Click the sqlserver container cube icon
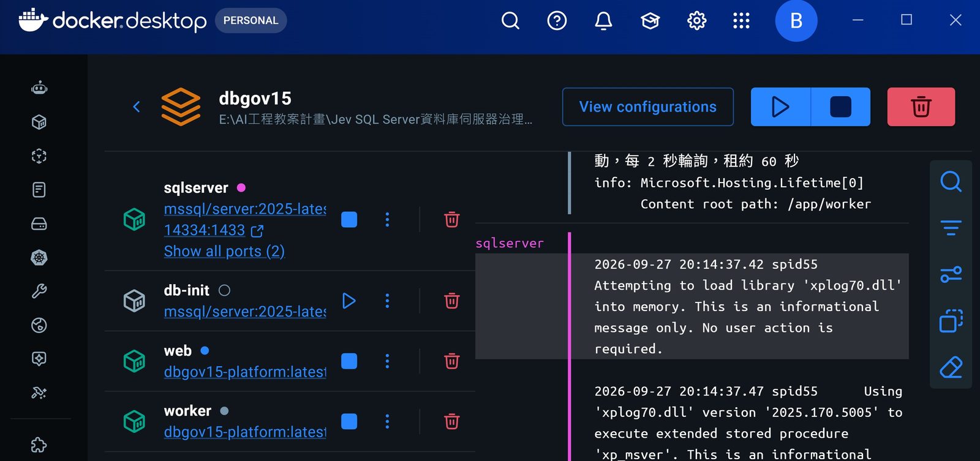This screenshot has width=980, height=461. (x=135, y=219)
